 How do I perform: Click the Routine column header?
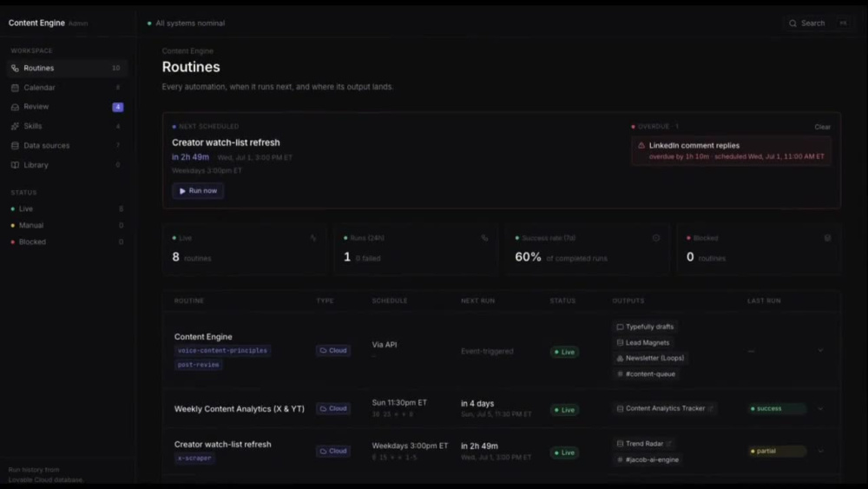click(189, 301)
